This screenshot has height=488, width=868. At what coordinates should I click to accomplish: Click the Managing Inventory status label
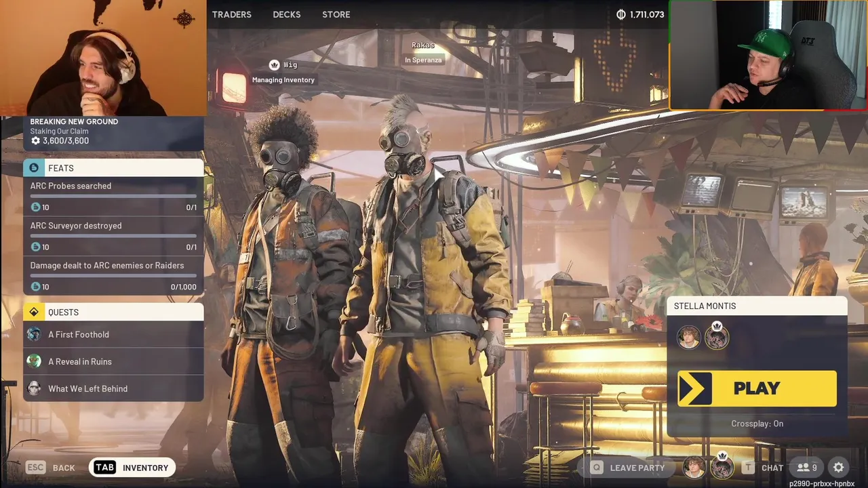coord(283,80)
